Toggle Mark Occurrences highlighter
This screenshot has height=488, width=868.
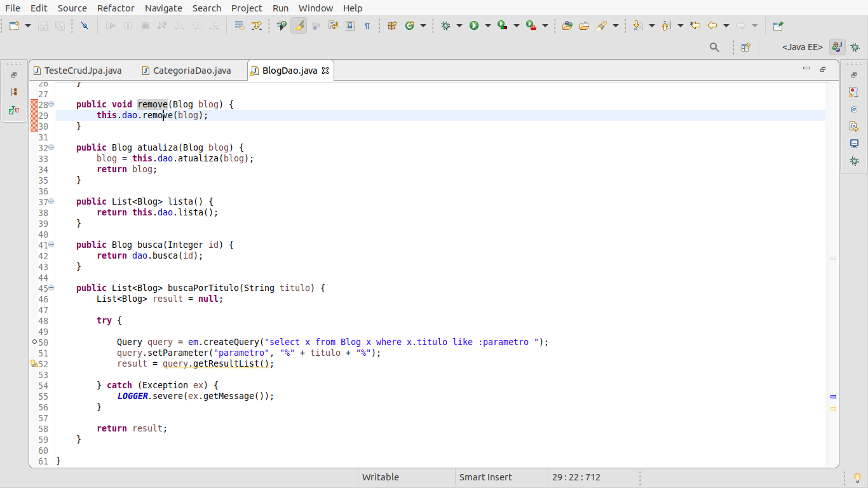299,26
